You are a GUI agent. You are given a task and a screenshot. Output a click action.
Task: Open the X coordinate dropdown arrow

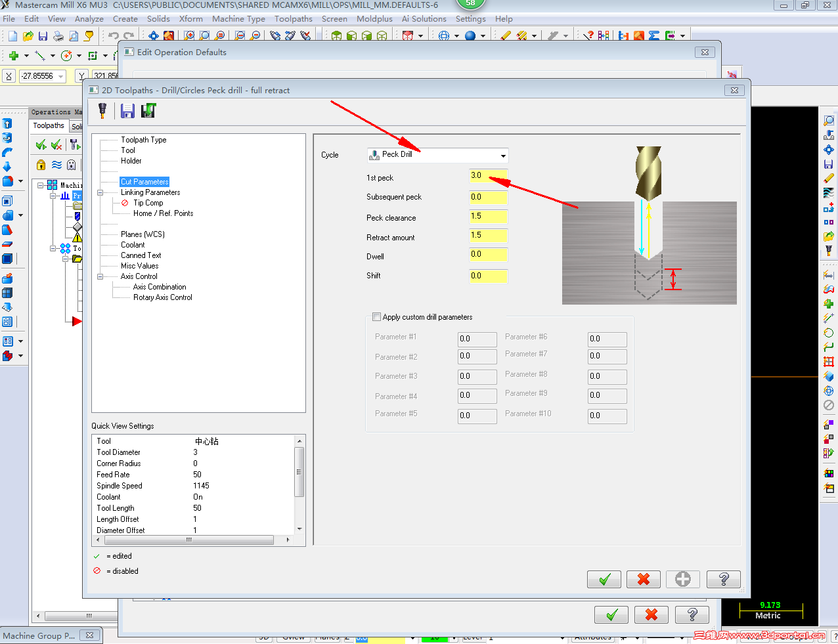[61, 76]
